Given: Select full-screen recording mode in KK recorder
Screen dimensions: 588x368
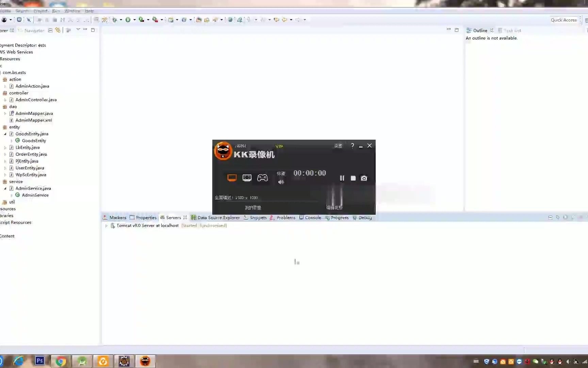Looking at the screenshot, I should click(x=232, y=178).
